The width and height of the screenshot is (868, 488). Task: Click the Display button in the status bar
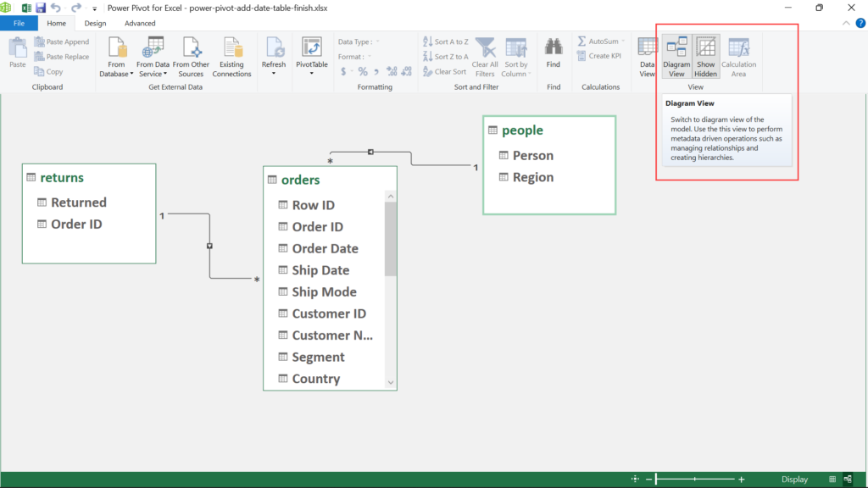(x=794, y=479)
